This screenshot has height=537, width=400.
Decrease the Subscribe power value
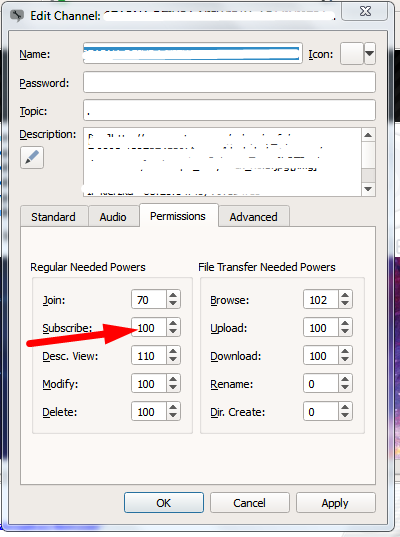pyautogui.click(x=173, y=332)
